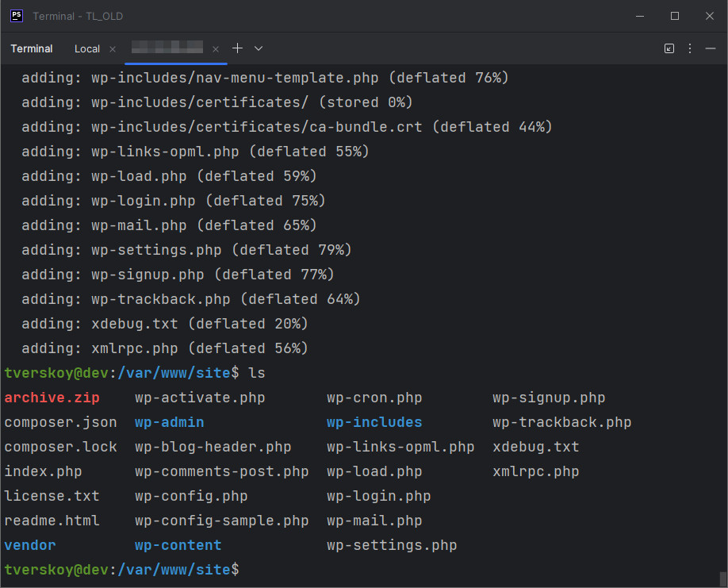Click the terminal vertical scrollbar thumb
Image resolution: width=728 pixels, height=588 pixels.
pyautogui.click(x=722, y=579)
